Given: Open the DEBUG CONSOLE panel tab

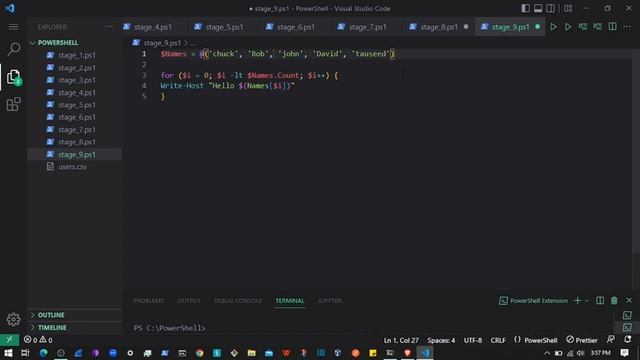Looking at the screenshot, I should coord(238,301).
